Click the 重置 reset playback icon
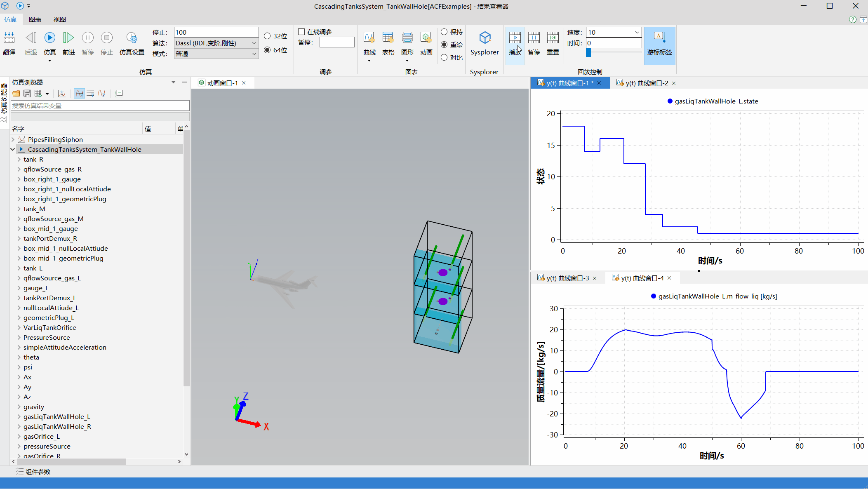 pyautogui.click(x=553, y=38)
